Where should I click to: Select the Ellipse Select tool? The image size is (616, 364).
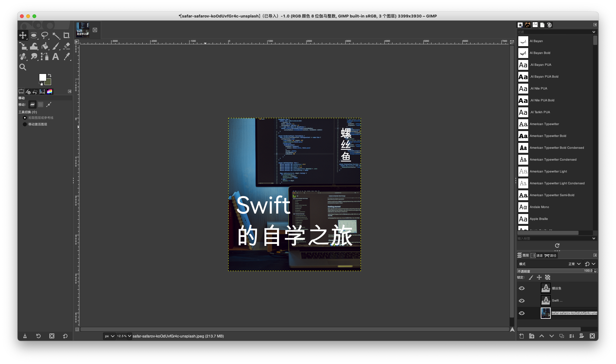34,35
